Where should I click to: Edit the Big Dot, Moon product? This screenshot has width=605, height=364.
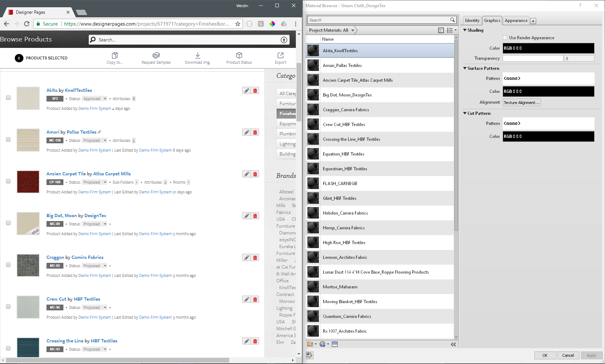coord(246,216)
